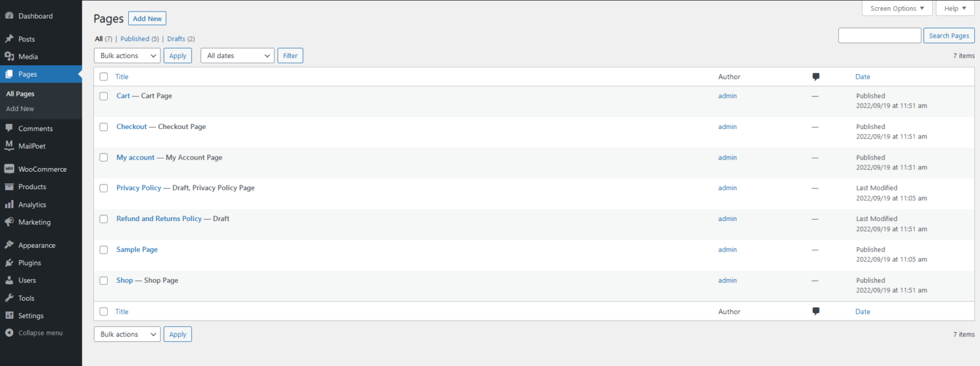
Task: Toggle select-all checkbox in table header
Action: 103,77
